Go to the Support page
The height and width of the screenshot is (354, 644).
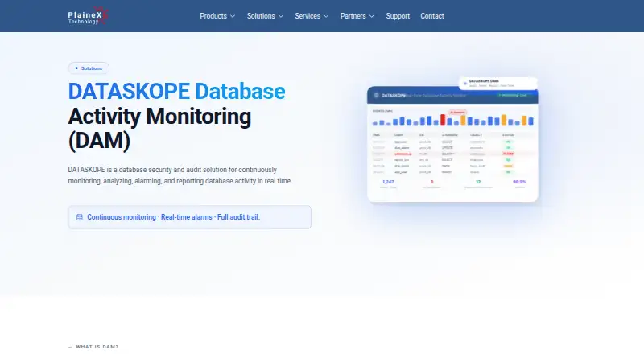coord(398,16)
